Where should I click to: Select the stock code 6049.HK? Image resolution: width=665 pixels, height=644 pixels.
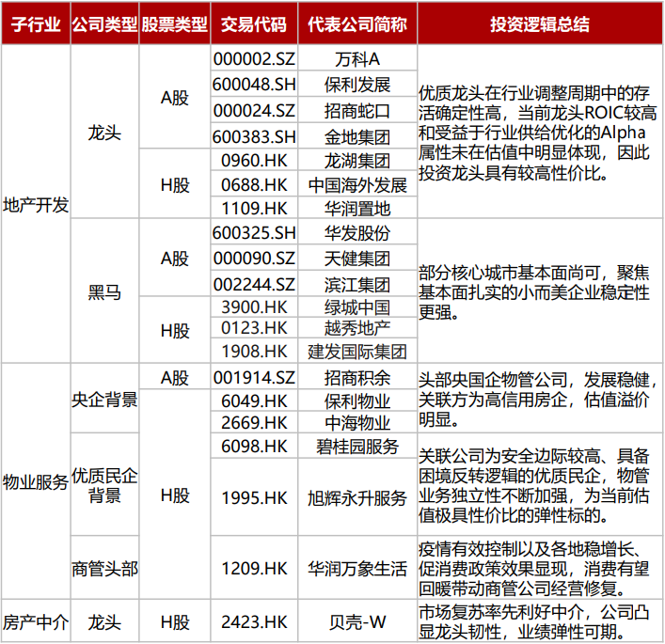(x=254, y=401)
